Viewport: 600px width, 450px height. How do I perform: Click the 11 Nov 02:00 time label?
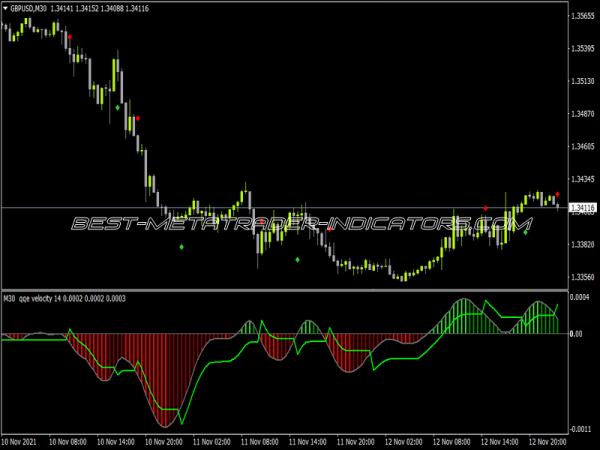click(x=212, y=442)
